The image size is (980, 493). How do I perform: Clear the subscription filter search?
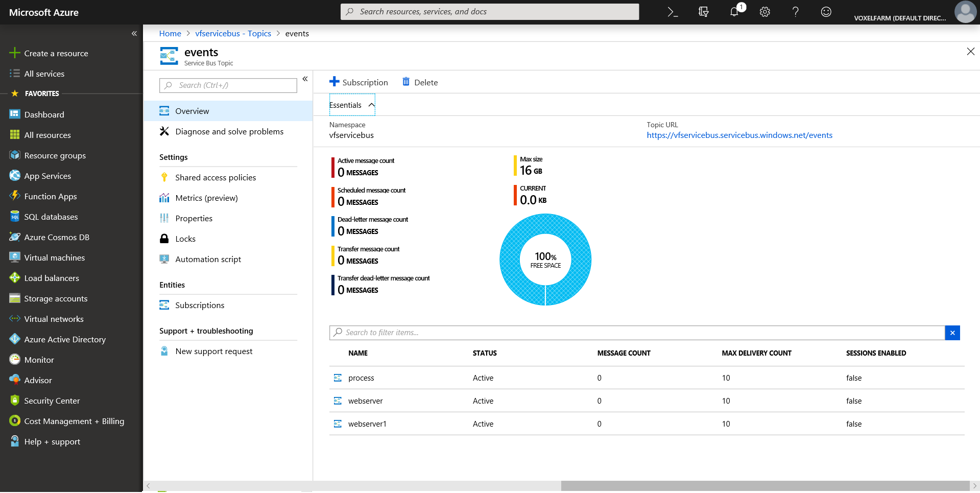point(952,333)
